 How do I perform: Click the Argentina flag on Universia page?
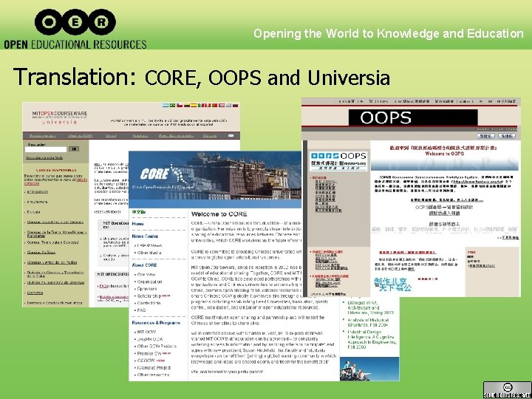point(166,105)
